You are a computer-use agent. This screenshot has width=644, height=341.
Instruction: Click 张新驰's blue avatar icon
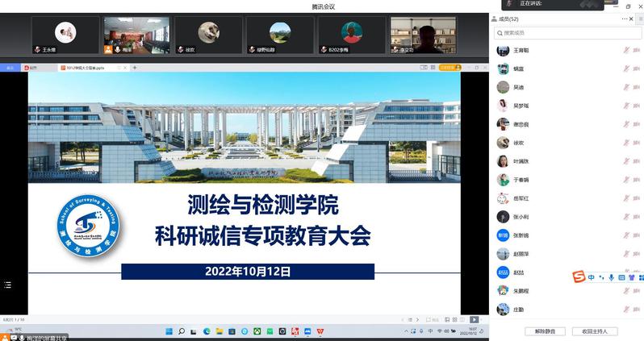click(503, 235)
